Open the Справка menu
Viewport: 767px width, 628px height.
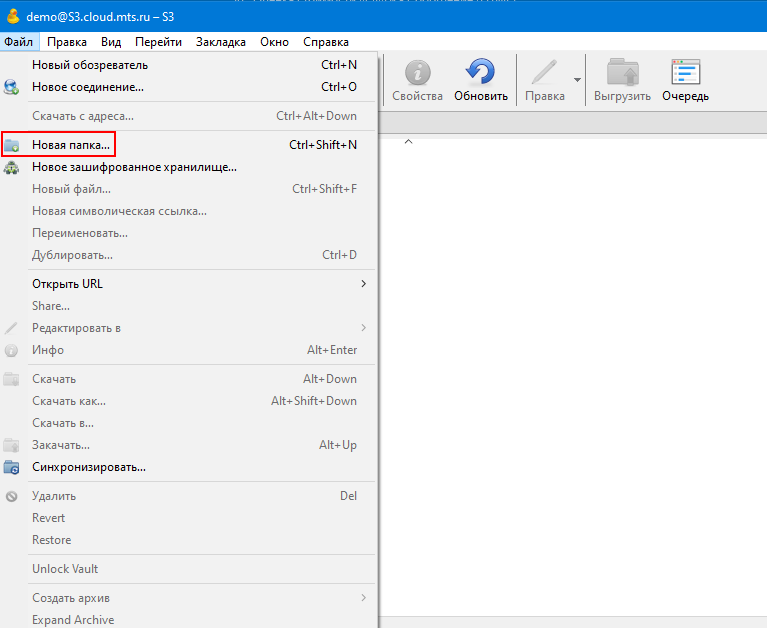tap(325, 42)
